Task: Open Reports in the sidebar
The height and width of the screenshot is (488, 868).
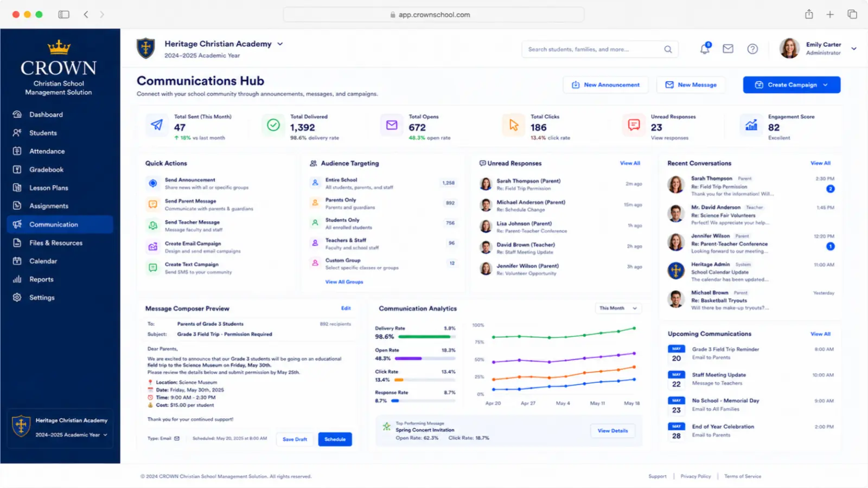Action: click(x=60, y=279)
